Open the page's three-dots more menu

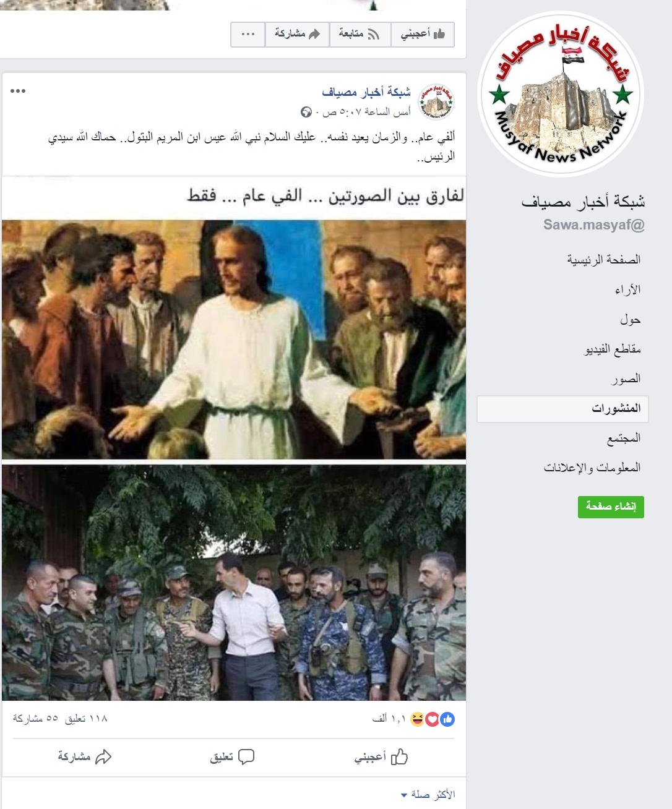248,34
